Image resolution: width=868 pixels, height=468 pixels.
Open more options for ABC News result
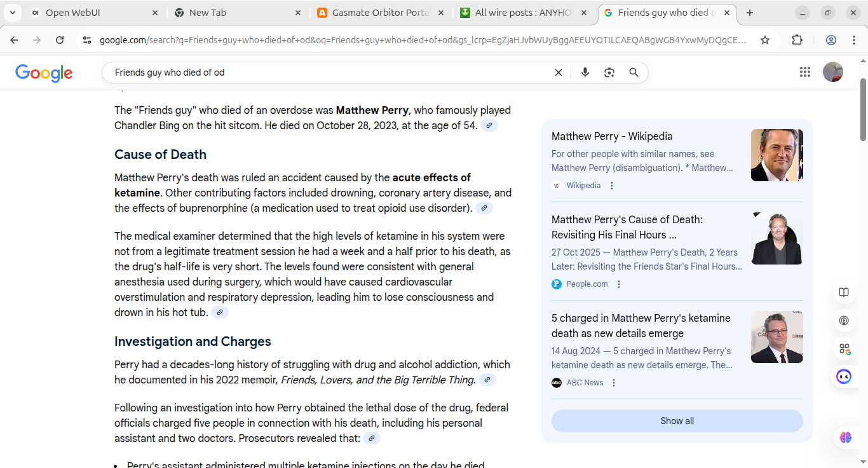pos(614,383)
